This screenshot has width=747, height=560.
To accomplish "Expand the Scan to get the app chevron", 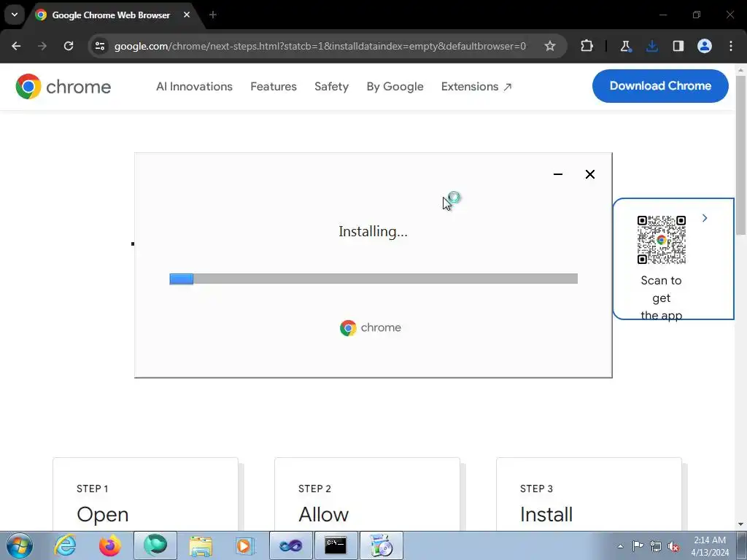I will 705,218.
